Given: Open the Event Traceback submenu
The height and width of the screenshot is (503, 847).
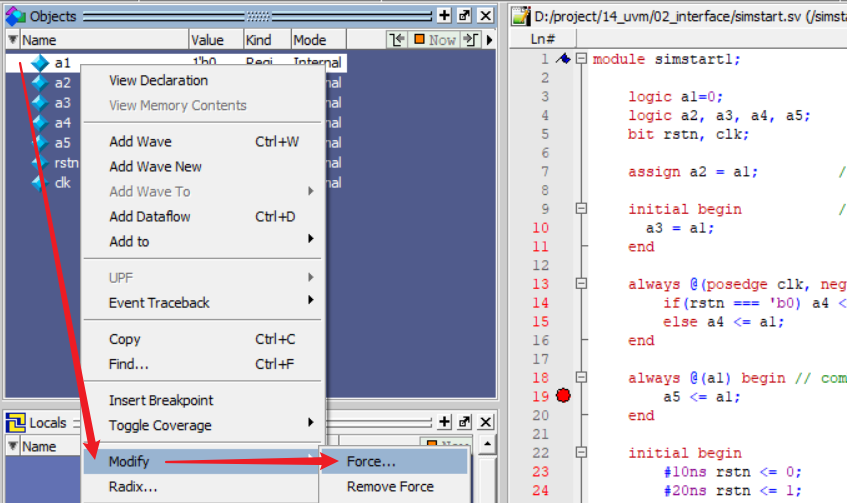Looking at the screenshot, I should click(202, 303).
